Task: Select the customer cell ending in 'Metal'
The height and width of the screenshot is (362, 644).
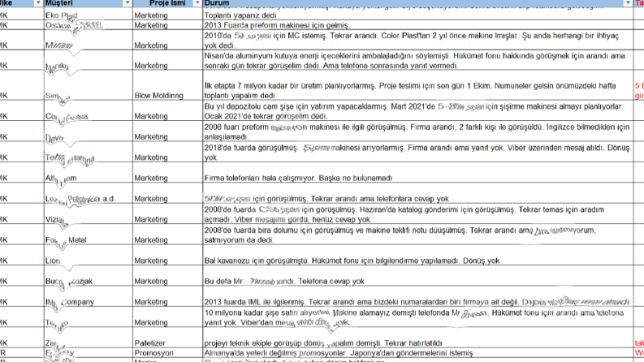Action: coord(89,235)
